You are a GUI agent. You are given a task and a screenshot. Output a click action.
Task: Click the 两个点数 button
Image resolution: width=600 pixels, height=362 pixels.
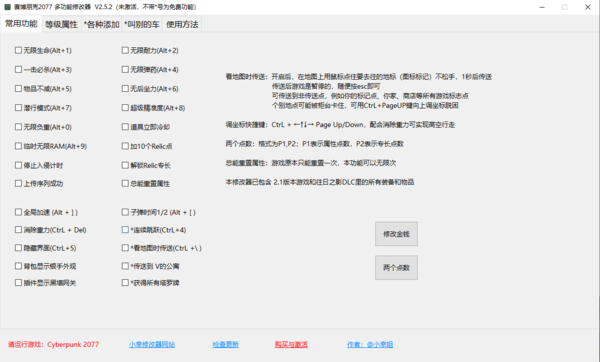tap(396, 267)
